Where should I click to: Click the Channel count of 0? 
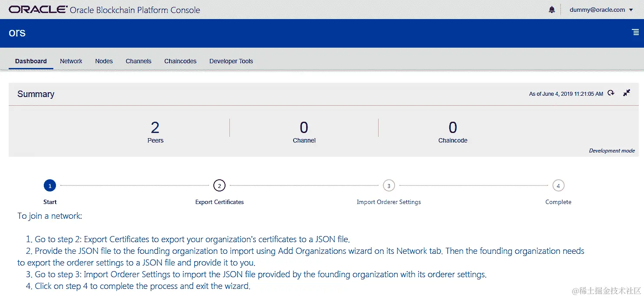304,128
